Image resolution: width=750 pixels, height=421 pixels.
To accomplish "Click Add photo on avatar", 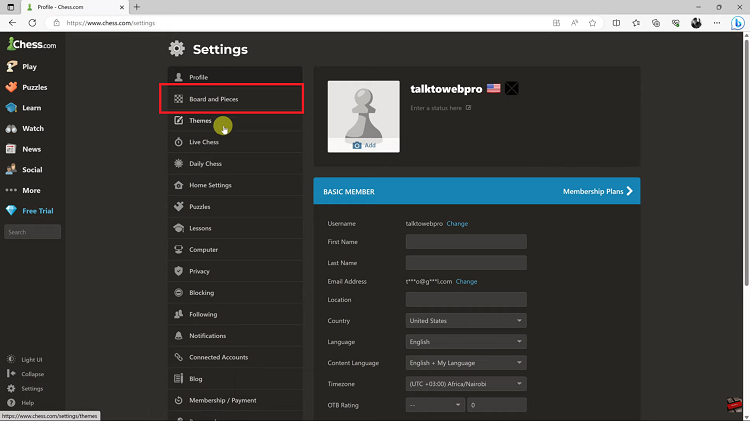I will point(364,145).
